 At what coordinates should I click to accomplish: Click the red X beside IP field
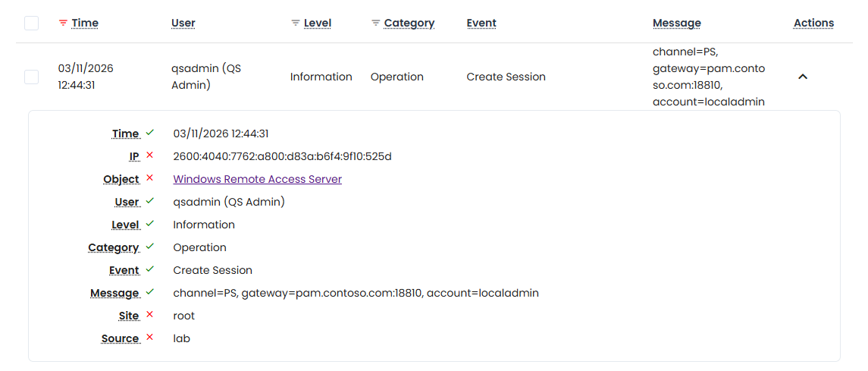[150, 156]
